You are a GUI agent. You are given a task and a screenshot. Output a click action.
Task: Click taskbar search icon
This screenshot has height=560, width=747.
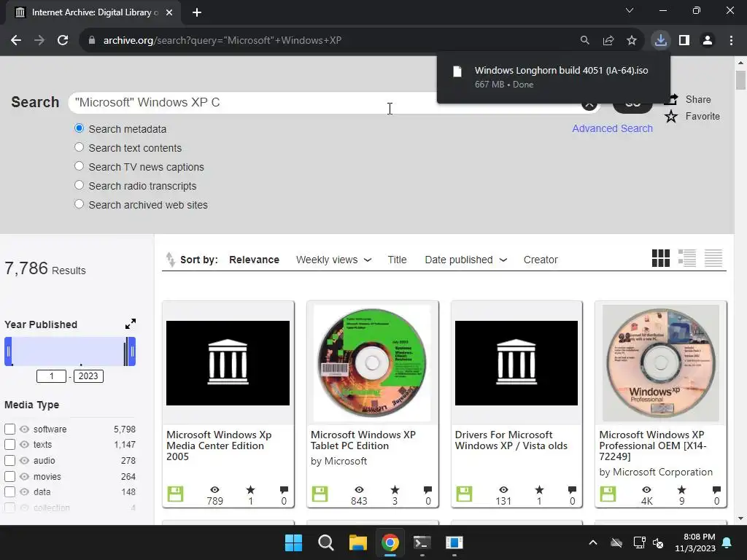pos(326,542)
